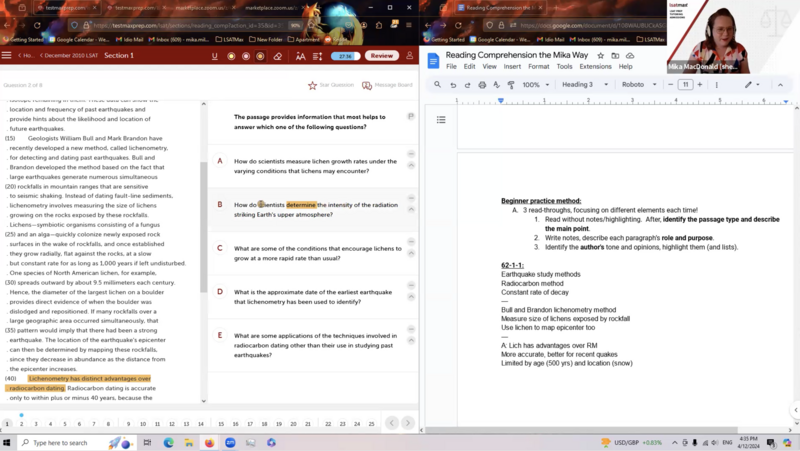Image resolution: width=800 pixels, height=451 pixels.
Task: Show the document outline
Action: tap(441, 119)
